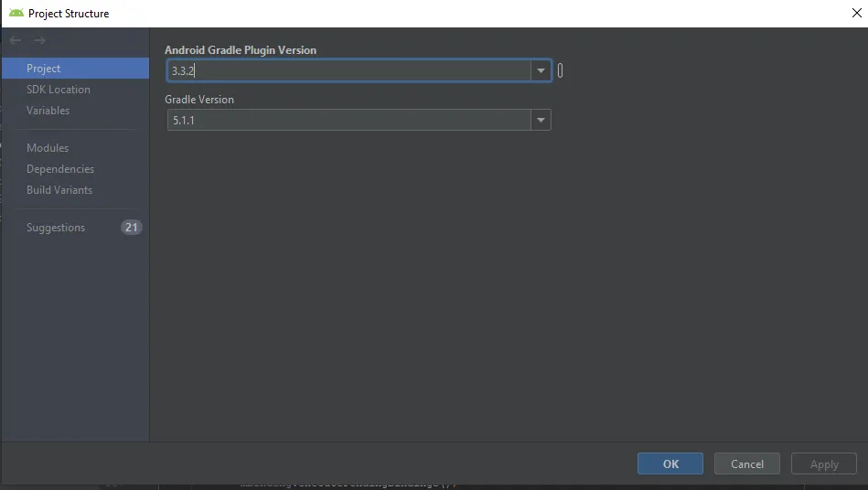Open the Variables section
This screenshot has width=868, height=490.
coord(75,110)
